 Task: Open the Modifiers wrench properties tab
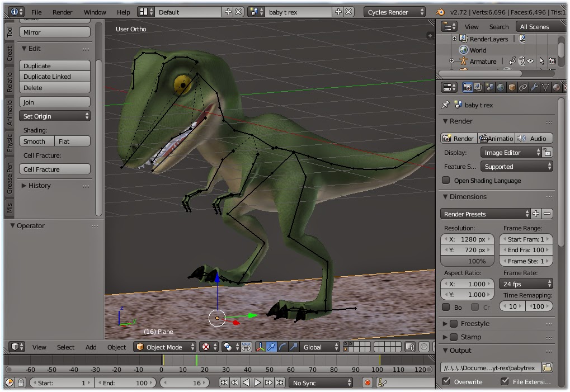(x=534, y=87)
